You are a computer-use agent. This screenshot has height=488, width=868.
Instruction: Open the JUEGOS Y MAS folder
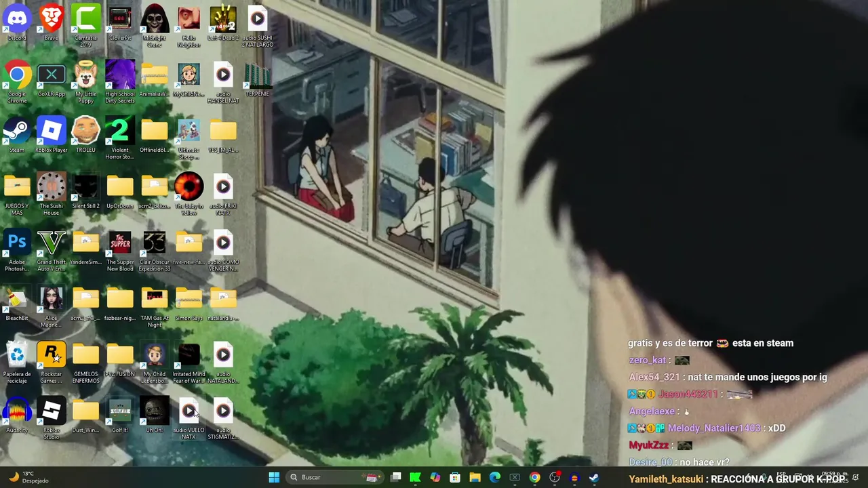(17, 195)
